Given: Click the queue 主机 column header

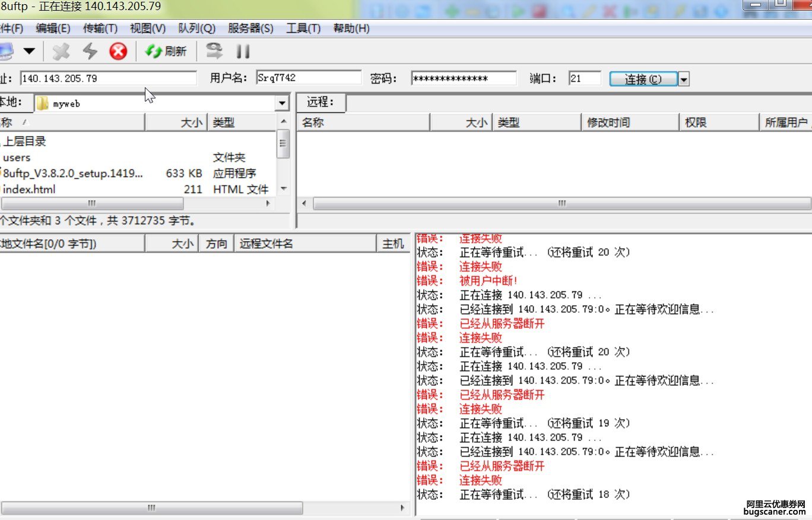Looking at the screenshot, I should pos(393,243).
